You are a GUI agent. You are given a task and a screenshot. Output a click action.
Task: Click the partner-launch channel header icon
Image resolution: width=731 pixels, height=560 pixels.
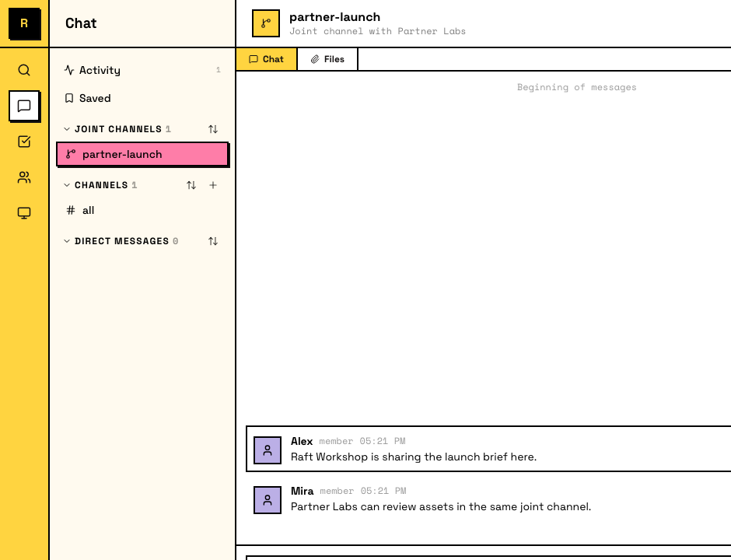click(x=266, y=23)
